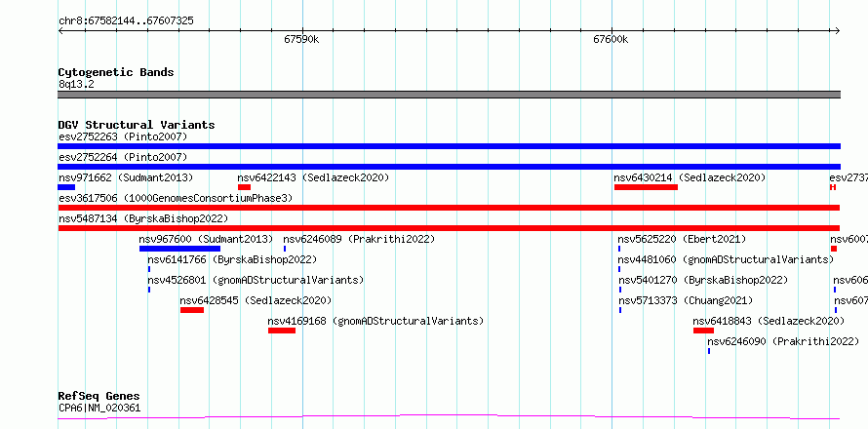Open nsv6428545 (Sedlazeck2020) label
Viewport: 868px width, 429px height.
pyautogui.click(x=256, y=300)
